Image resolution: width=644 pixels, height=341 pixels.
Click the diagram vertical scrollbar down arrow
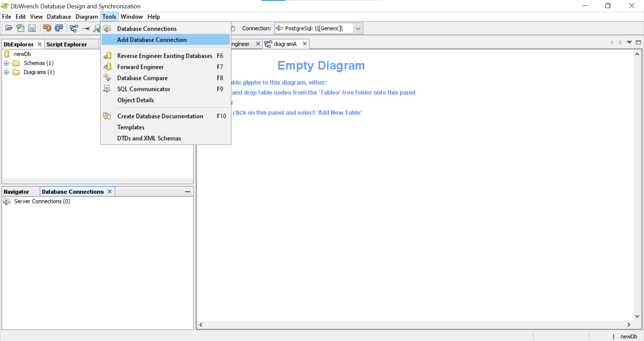pos(637,316)
